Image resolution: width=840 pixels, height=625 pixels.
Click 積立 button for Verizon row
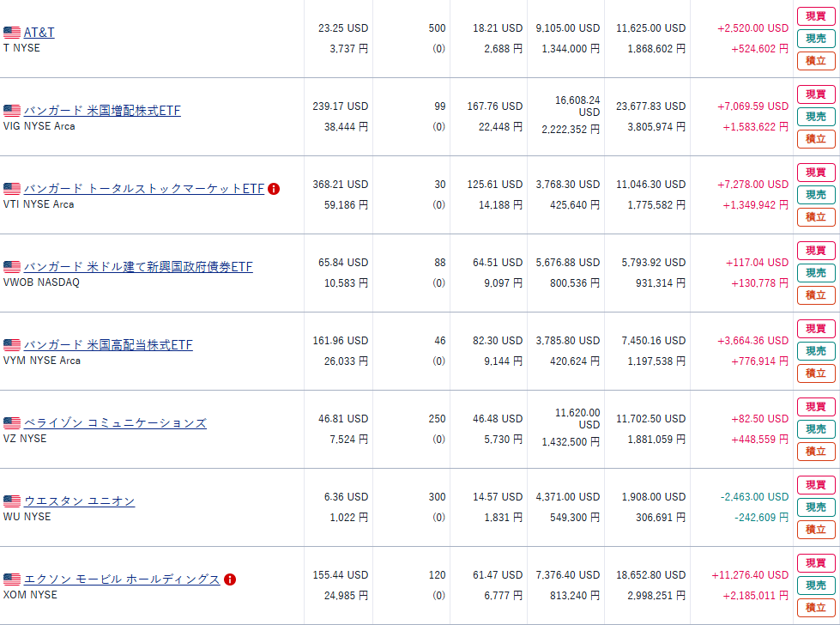(816, 452)
